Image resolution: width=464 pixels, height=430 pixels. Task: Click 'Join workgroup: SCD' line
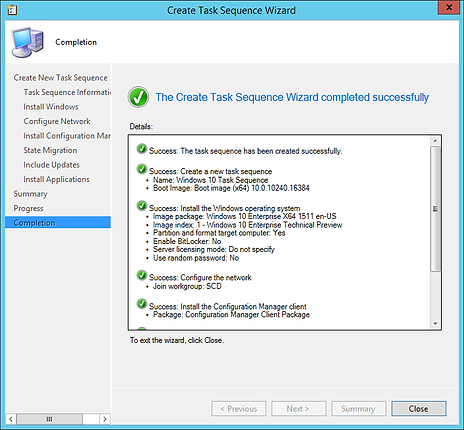(187, 286)
